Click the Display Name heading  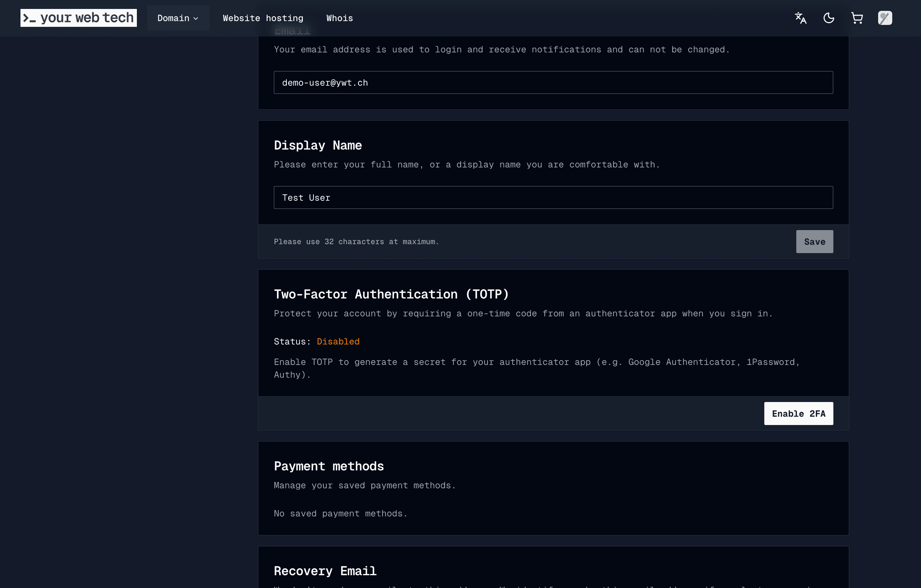318,145
